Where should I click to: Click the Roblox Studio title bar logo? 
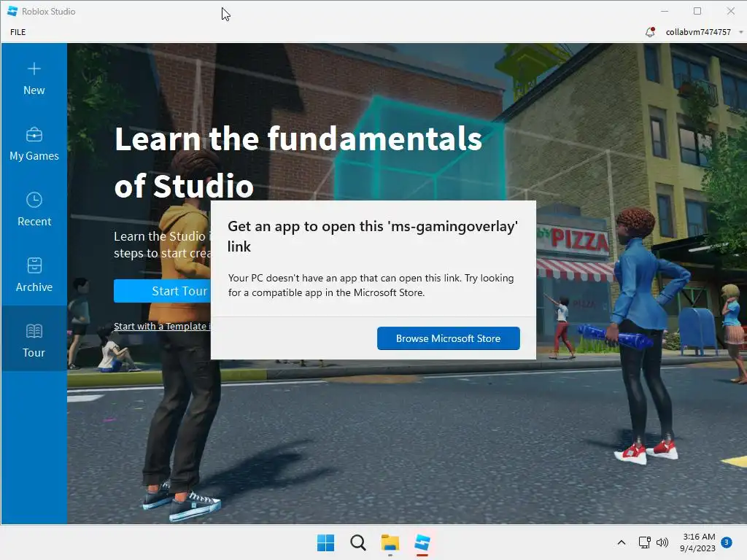coord(12,11)
